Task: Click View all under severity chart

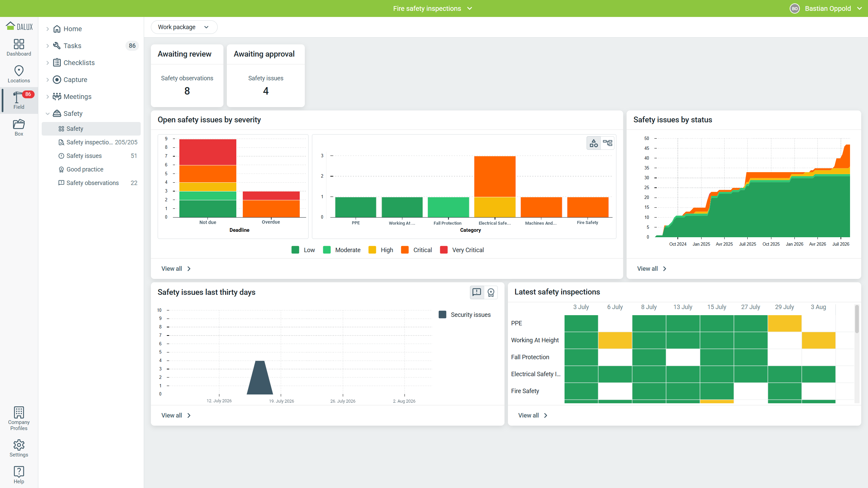Action: coord(176,269)
